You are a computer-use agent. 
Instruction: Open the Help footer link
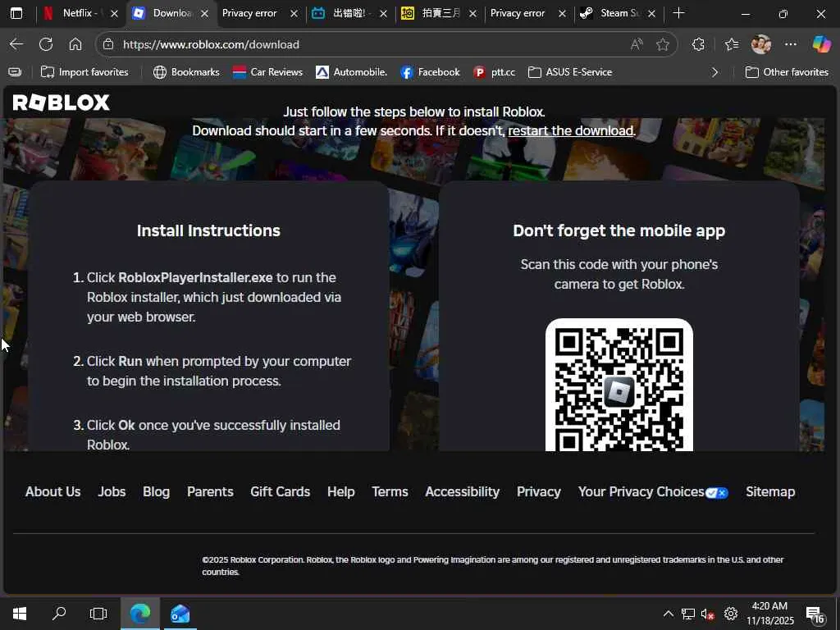tap(340, 492)
